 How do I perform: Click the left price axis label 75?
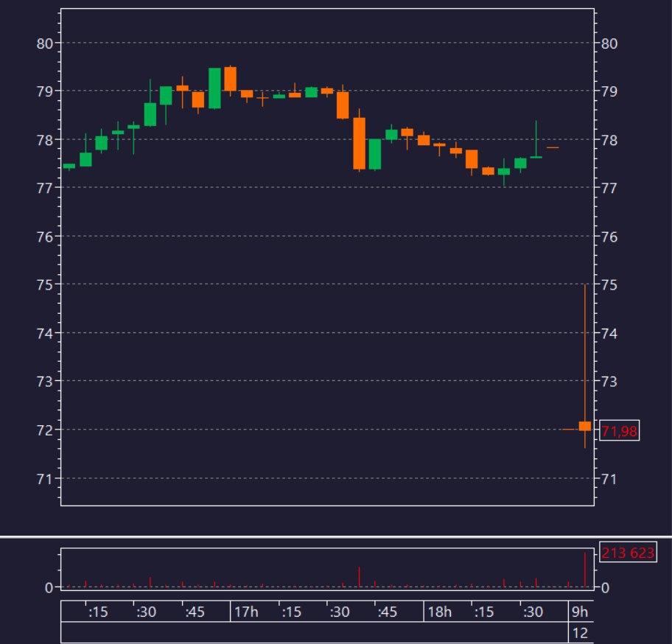click(x=44, y=285)
